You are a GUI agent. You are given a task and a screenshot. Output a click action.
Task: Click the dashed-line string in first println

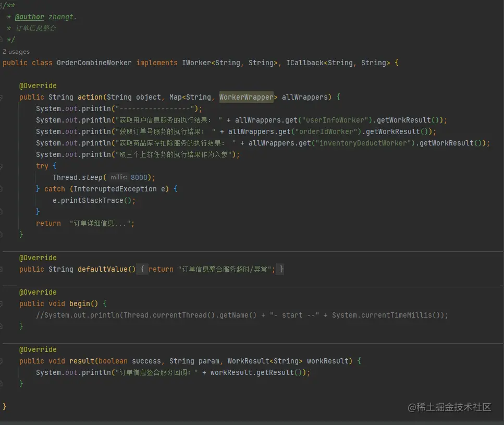[155, 108]
